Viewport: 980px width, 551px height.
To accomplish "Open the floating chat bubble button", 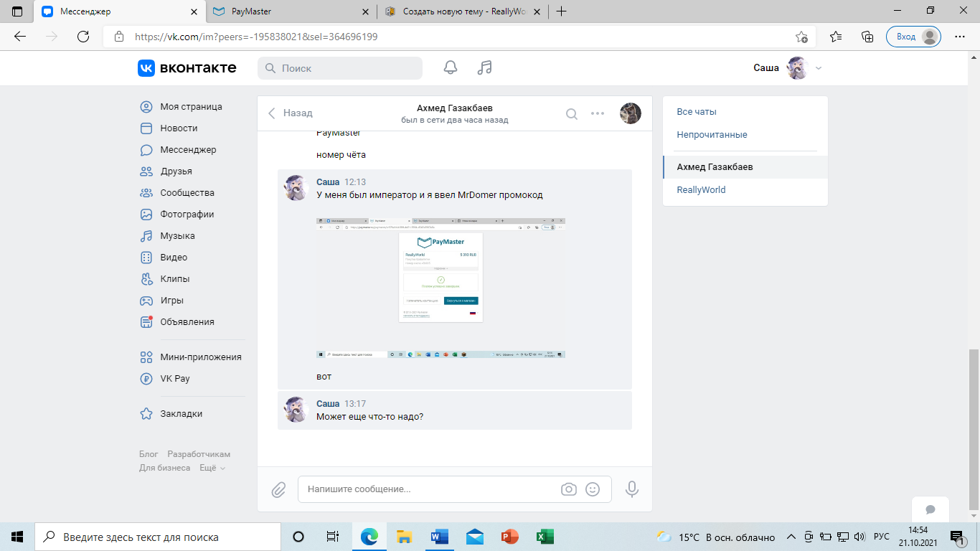I will (930, 509).
